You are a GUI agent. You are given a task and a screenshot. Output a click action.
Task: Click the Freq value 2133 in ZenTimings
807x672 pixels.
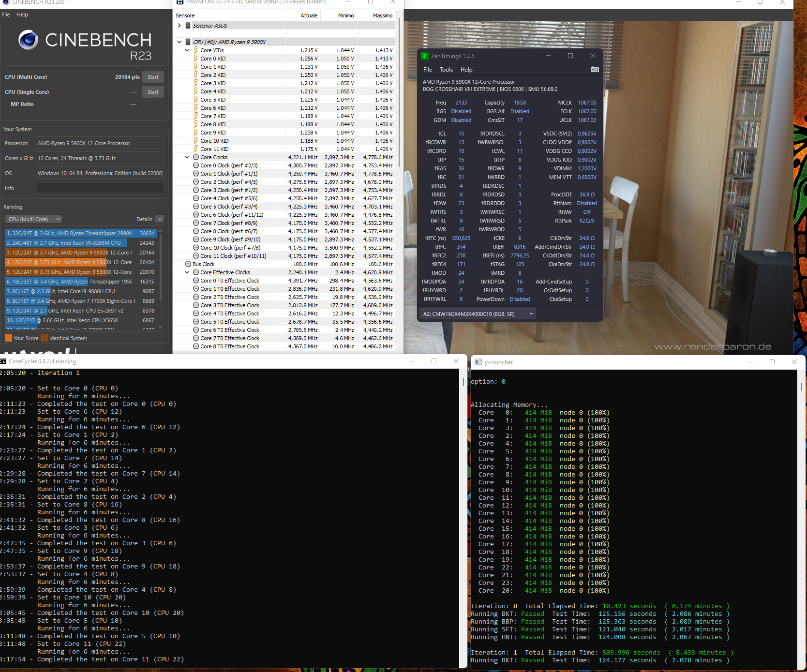(x=461, y=103)
